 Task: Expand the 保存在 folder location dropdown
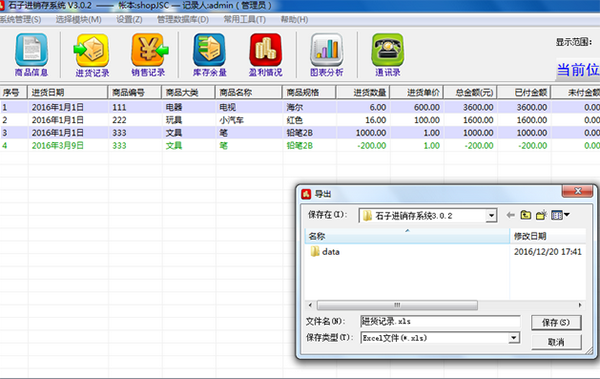[x=491, y=216]
